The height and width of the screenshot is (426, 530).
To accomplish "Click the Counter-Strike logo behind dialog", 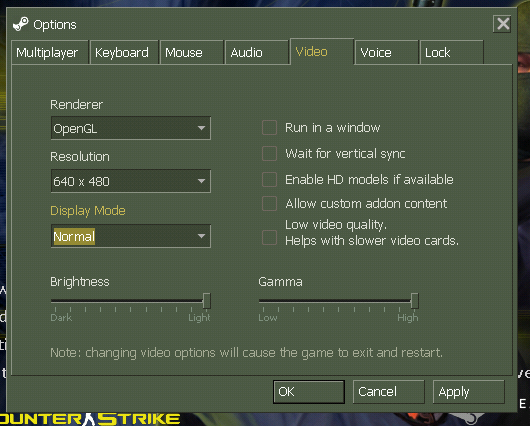I will [x=90, y=419].
